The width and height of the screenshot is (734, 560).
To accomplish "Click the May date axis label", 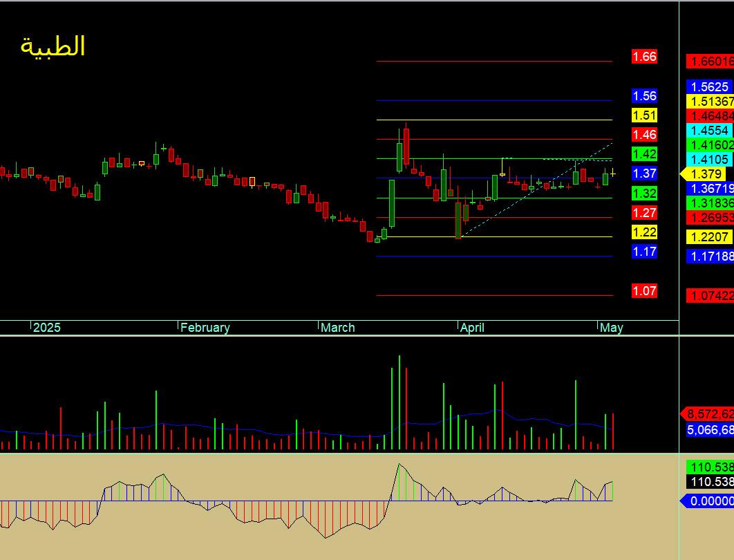I will (612, 327).
